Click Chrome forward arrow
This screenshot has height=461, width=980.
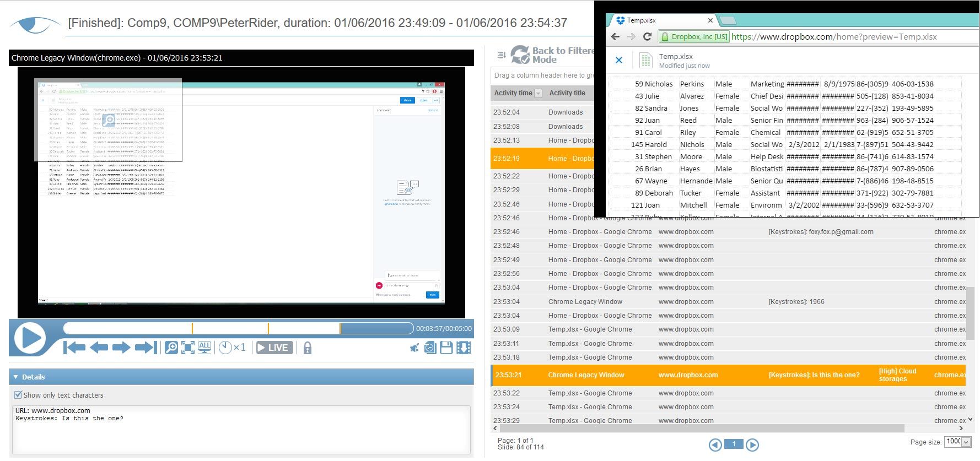[x=632, y=37]
